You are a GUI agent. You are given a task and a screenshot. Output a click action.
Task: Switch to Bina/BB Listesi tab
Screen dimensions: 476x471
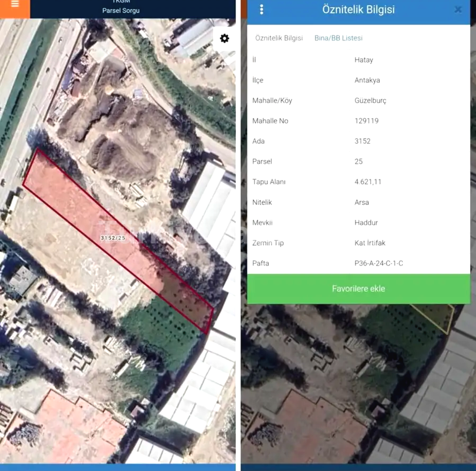pos(338,38)
